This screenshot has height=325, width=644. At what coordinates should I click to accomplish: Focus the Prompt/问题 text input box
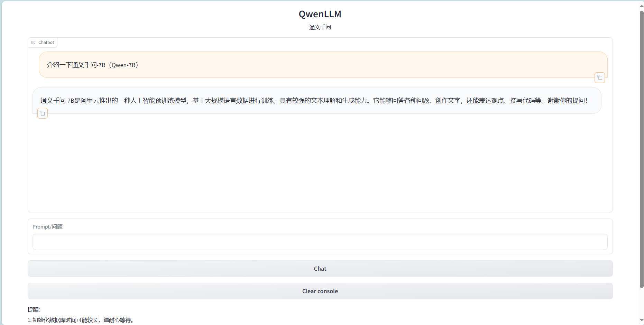tap(320, 242)
